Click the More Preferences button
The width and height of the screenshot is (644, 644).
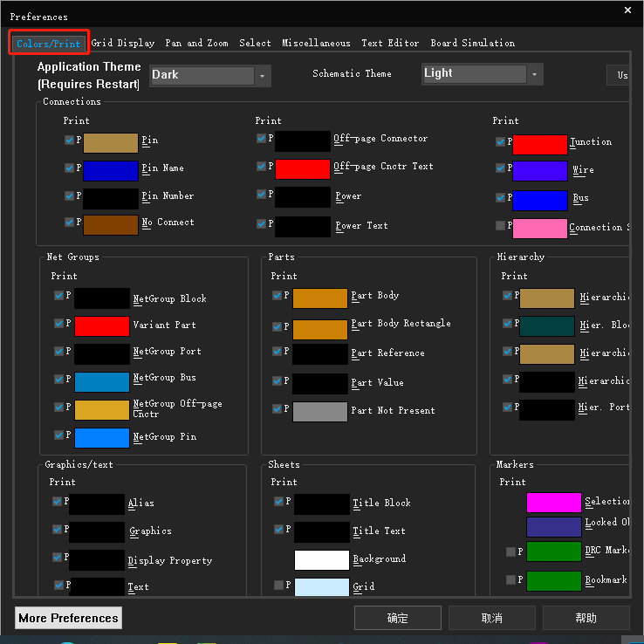click(x=68, y=618)
